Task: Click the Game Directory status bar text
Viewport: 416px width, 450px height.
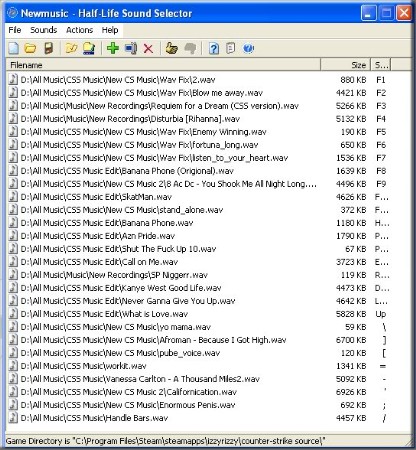Action: (165, 441)
